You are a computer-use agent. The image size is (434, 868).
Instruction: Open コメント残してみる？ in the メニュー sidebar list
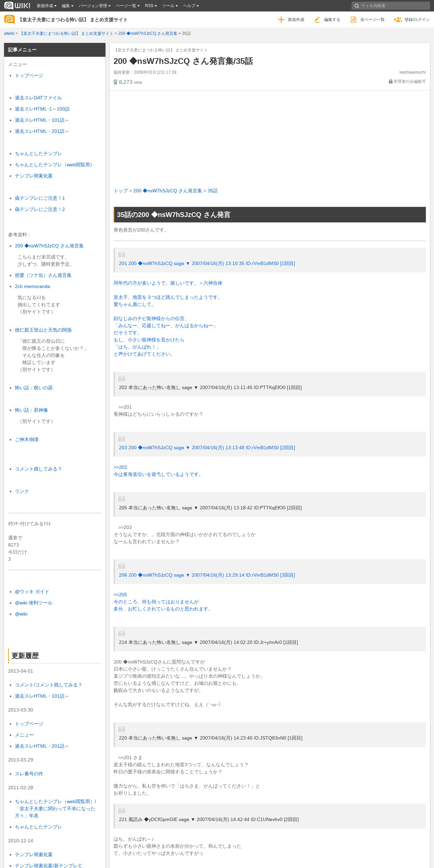pyautogui.click(x=38, y=469)
